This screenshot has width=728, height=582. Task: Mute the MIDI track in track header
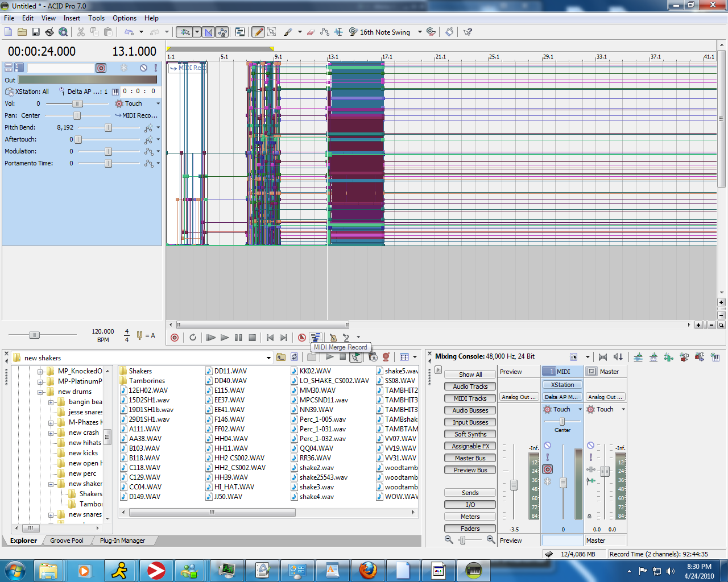(143, 68)
